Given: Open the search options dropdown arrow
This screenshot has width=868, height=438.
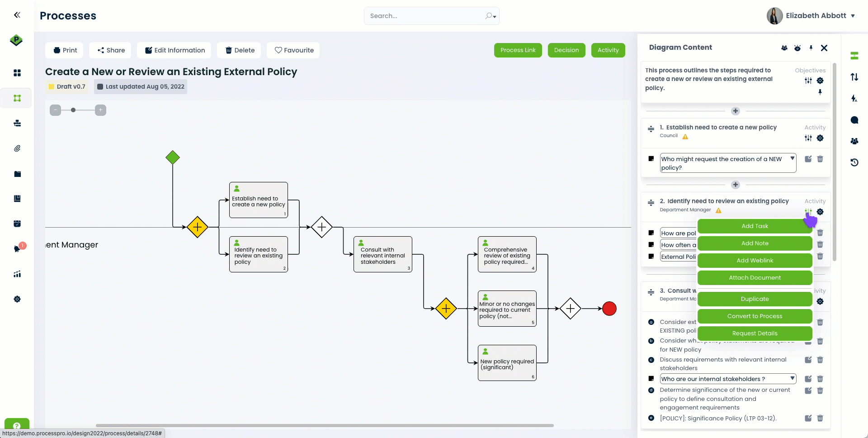Looking at the screenshot, I should [x=495, y=17].
